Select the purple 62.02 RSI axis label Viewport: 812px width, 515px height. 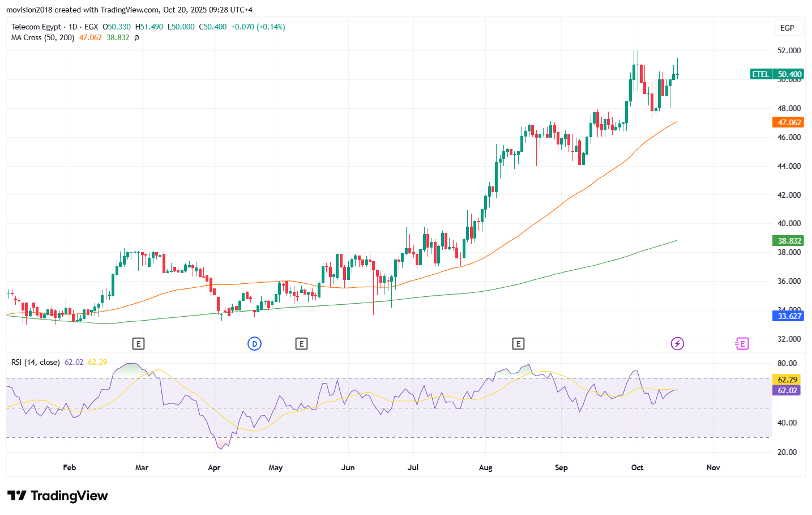(x=787, y=390)
